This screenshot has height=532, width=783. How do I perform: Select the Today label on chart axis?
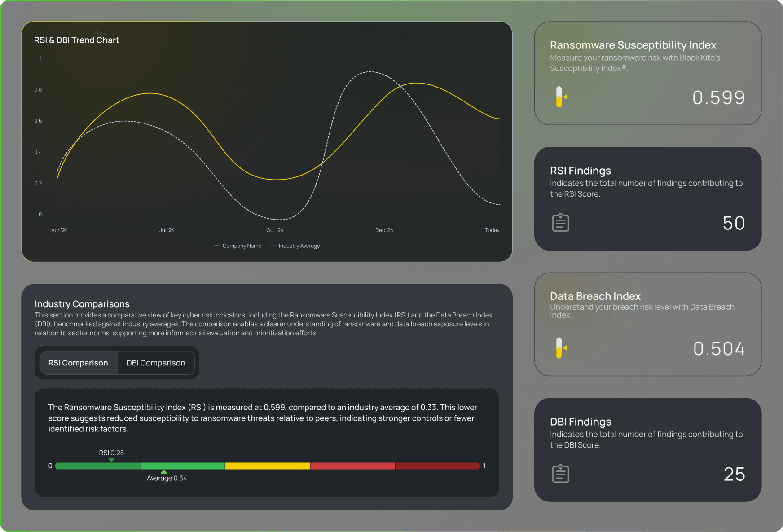pos(492,230)
